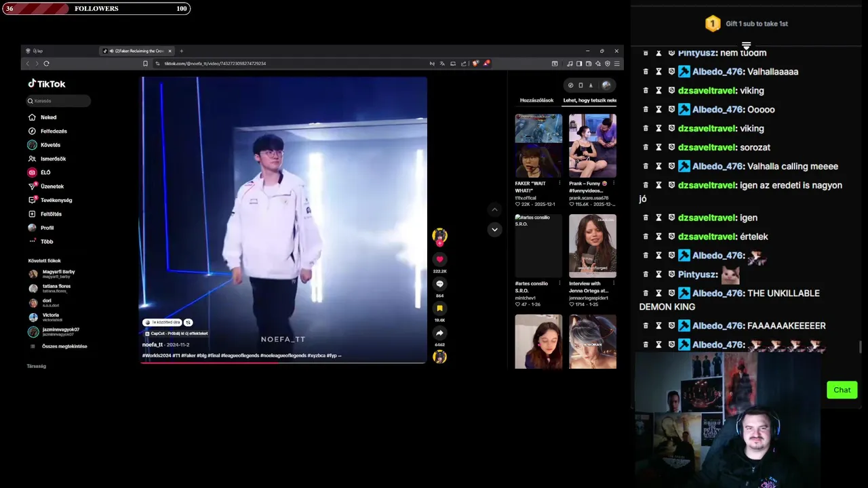Open video comments bubble icon
Screen dimensions: 868x488
tap(439, 284)
